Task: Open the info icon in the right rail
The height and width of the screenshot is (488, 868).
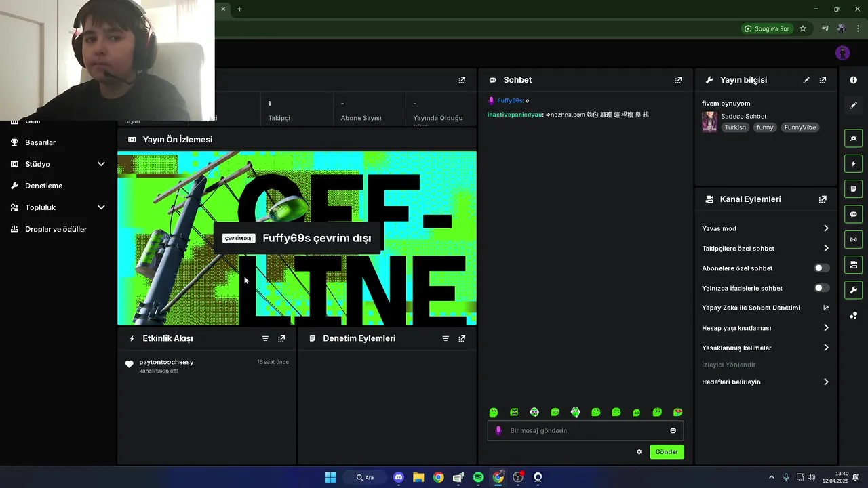Action: (x=854, y=80)
